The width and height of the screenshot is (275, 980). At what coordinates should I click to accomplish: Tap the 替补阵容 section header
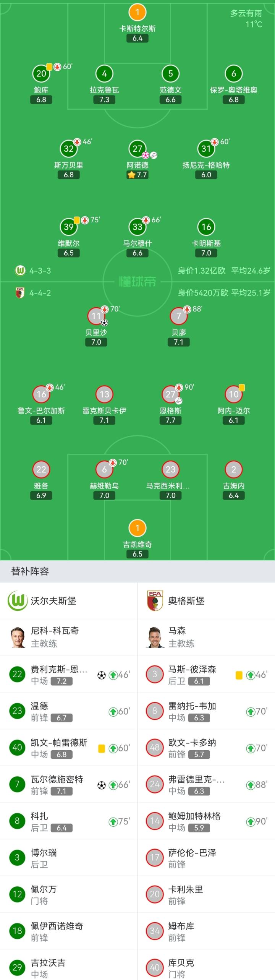pos(30,571)
